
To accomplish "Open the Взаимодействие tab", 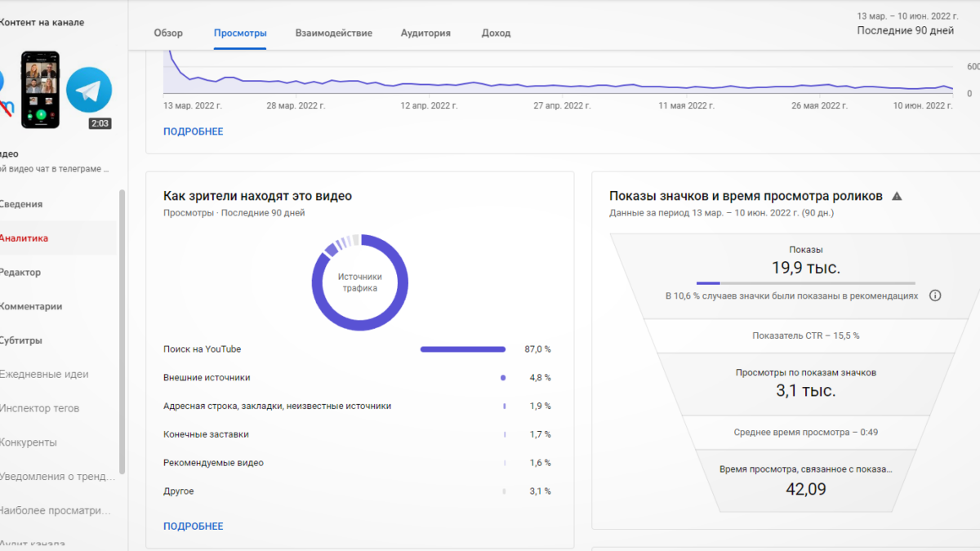I will point(334,33).
